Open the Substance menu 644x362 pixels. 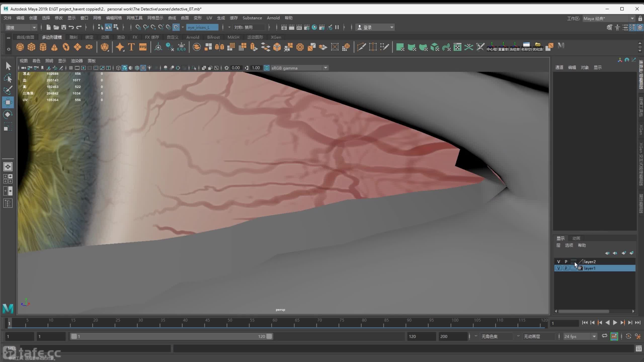tap(252, 18)
